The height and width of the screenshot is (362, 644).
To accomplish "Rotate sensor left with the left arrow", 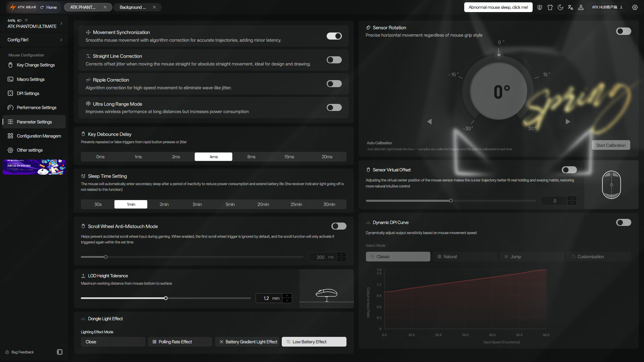I will click(x=429, y=122).
